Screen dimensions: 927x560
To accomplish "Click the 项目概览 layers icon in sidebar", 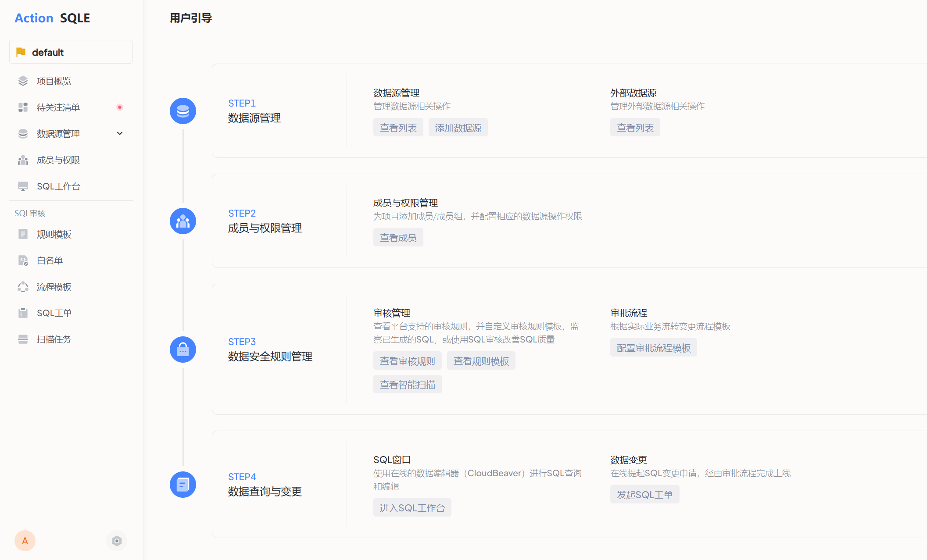I will 23,81.
